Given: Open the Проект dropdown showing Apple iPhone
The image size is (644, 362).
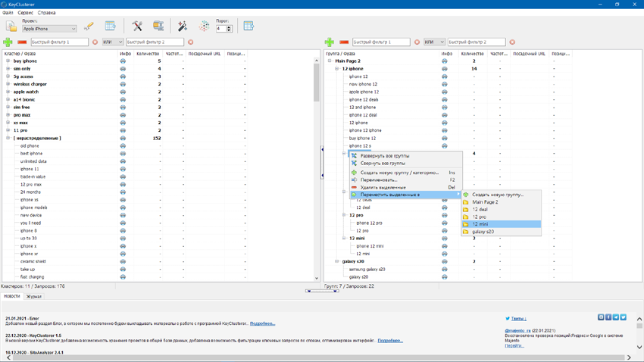Looking at the screenshot, I should pyautogui.click(x=49, y=29).
